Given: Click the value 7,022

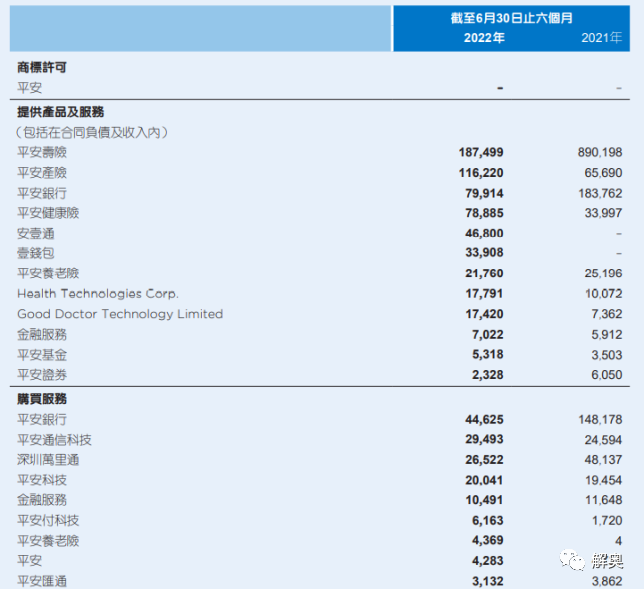Looking at the screenshot, I should tap(488, 334).
